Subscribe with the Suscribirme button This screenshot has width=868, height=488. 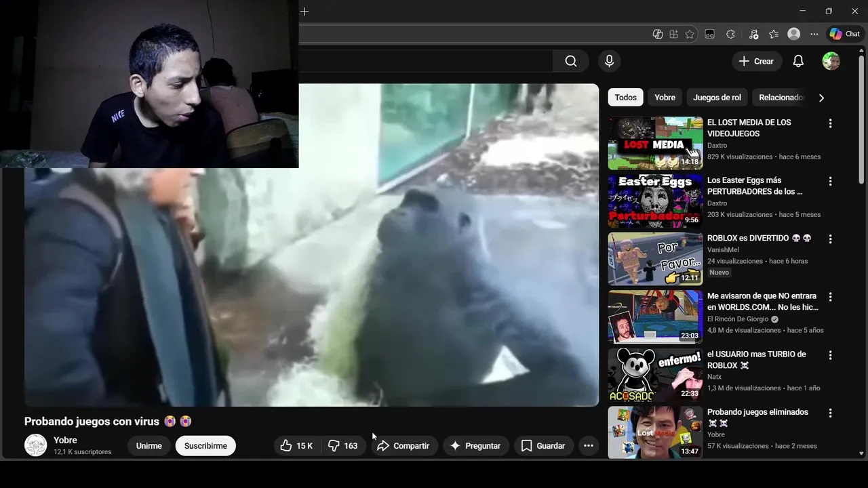tap(205, 445)
